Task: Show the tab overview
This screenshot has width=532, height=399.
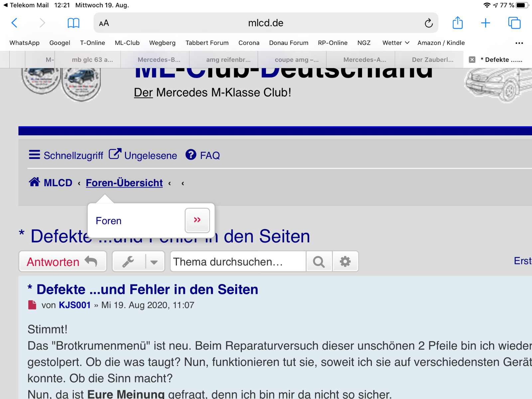Action: tap(514, 23)
